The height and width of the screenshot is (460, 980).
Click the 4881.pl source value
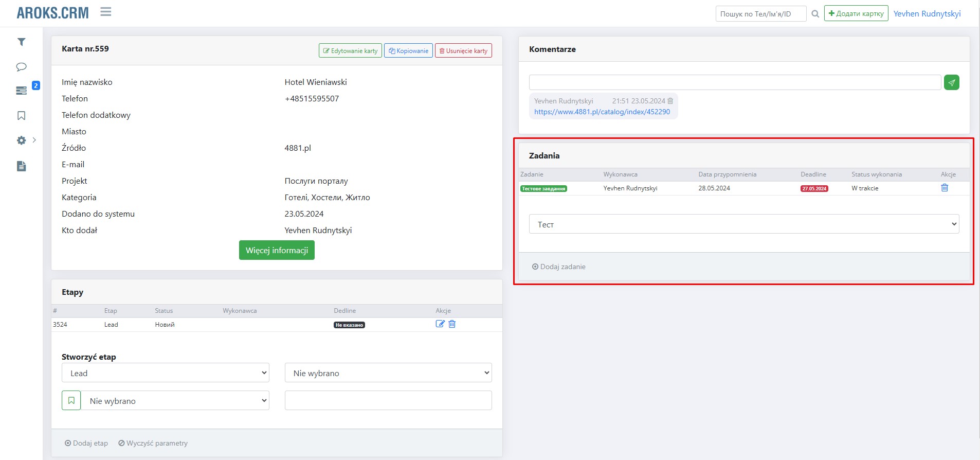coord(298,148)
